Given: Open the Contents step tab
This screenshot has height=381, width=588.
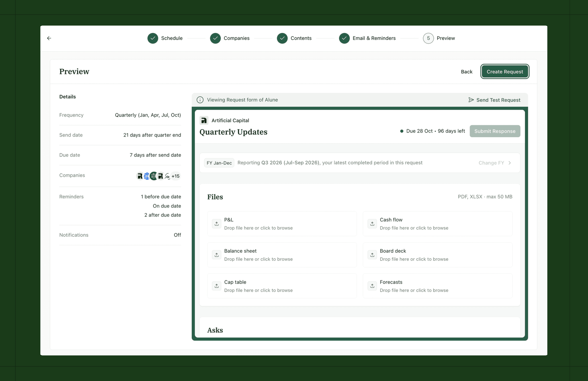Looking at the screenshot, I should [x=294, y=38].
